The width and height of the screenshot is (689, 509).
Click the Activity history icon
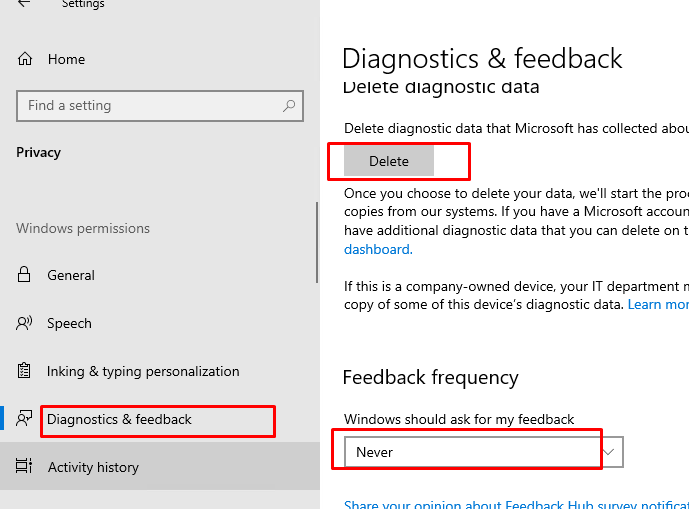[25, 467]
